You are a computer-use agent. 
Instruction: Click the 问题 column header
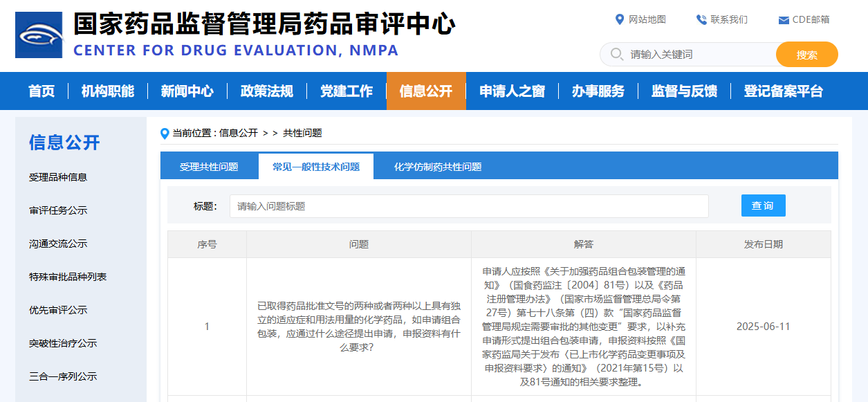pyautogui.click(x=359, y=244)
